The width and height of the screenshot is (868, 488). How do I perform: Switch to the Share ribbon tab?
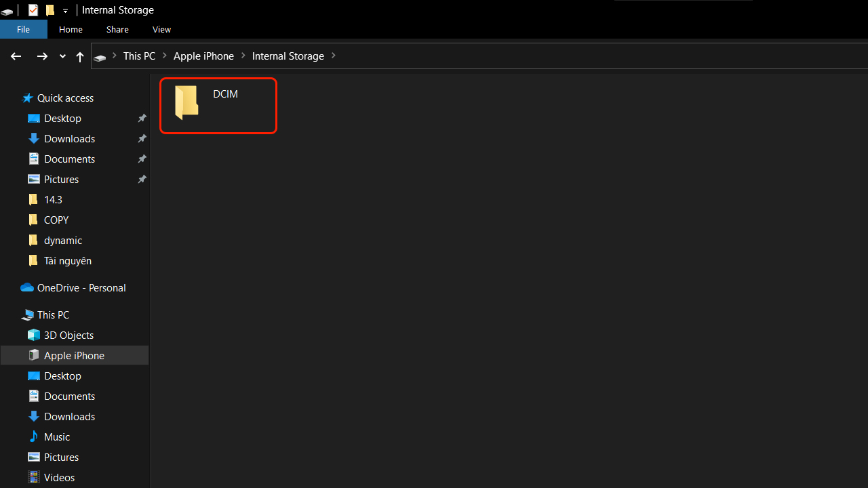click(x=117, y=29)
